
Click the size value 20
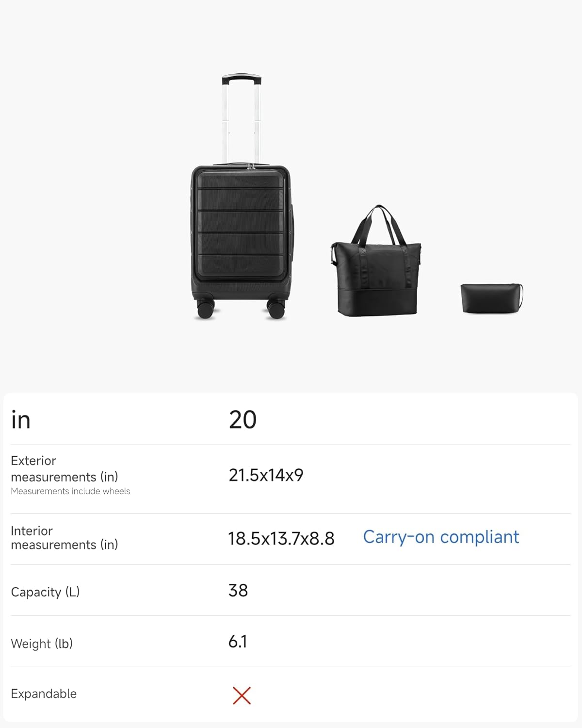point(242,420)
